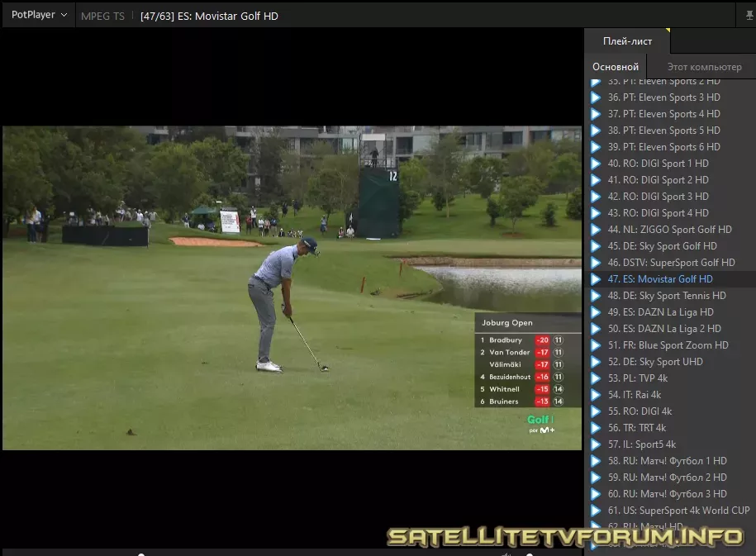756x556 pixels.
Task: Click the golf video playback area
Action: pos(292,288)
